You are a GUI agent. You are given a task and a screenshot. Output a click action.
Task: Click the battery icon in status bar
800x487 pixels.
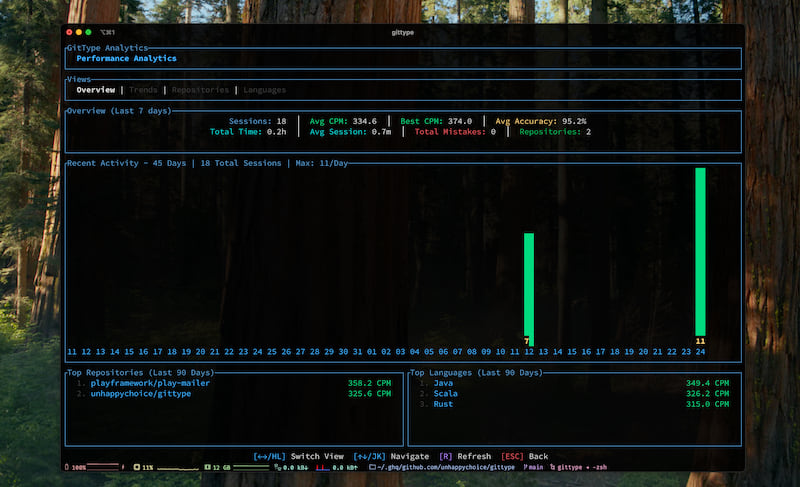click(x=68, y=467)
